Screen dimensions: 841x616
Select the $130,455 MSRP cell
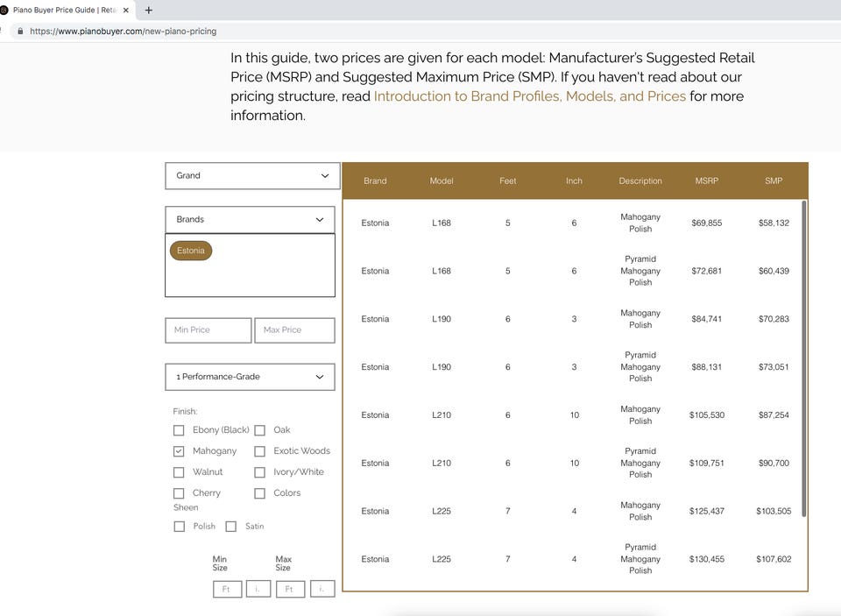[x=707, y=559]
